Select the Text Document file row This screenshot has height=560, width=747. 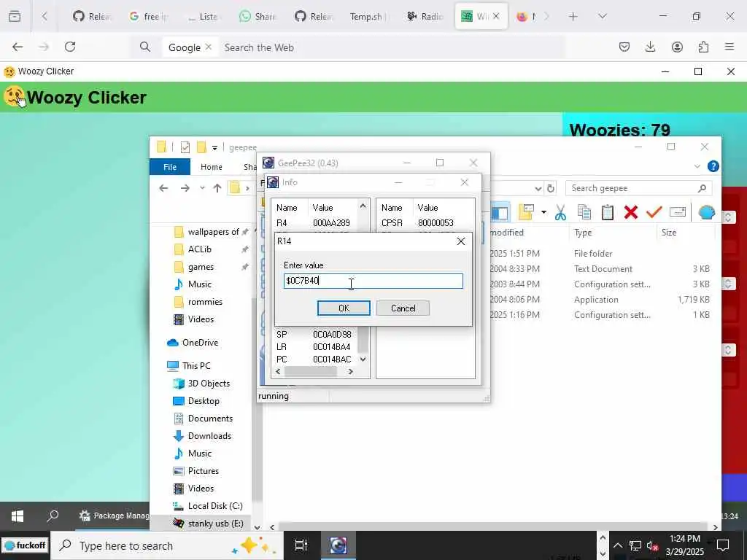(600, 269)
